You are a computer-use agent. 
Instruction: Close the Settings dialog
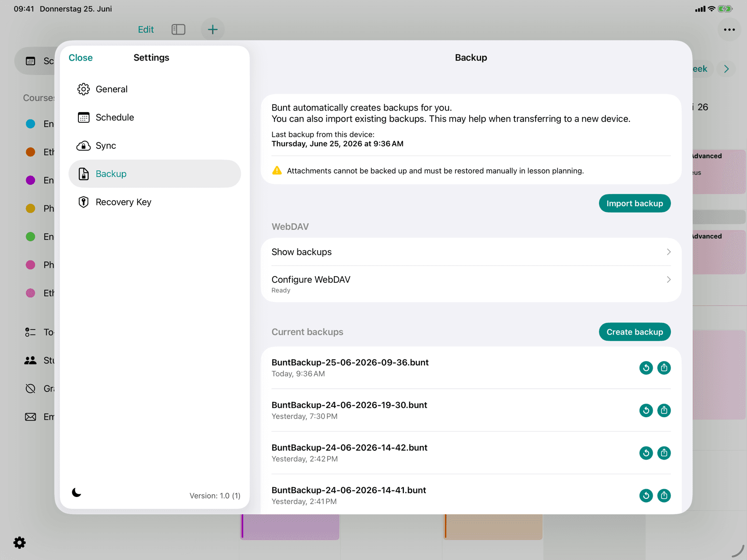tap(81, 58)
